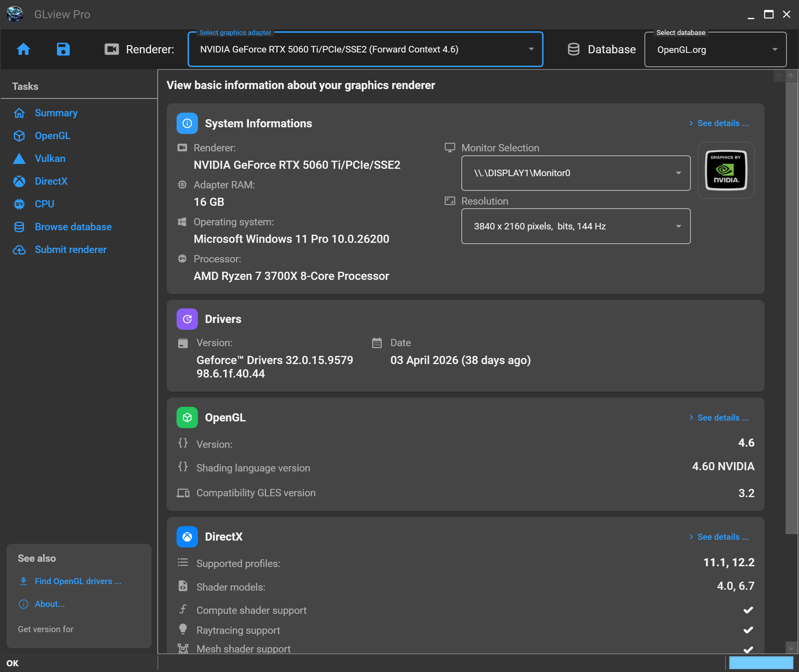Click the 03 April 2026 driver date
The width and height of the screenshot is (799, 672).
tap(461, 360)
